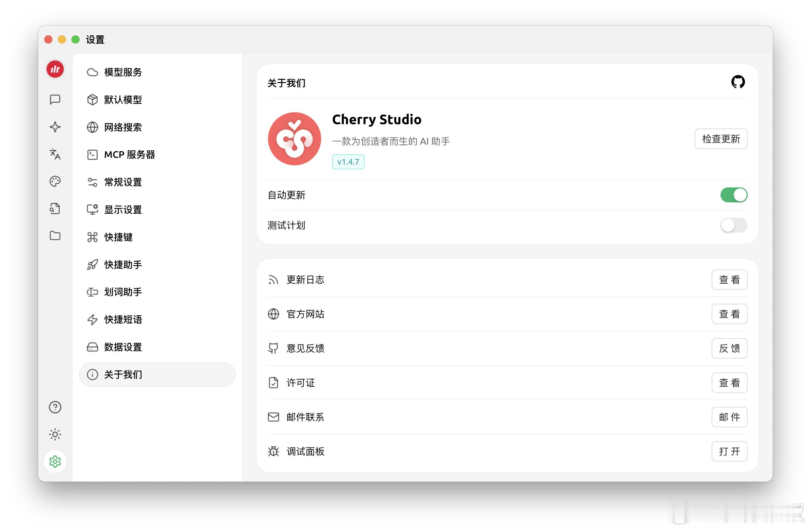
Task: Open 划词助手 settings
Action: pyautogui.click(x=158, y=292)
